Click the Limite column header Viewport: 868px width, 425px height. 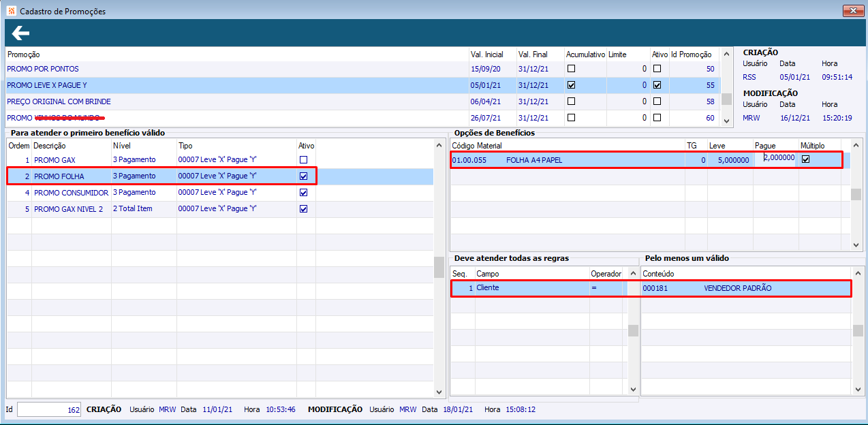(617, 54)
